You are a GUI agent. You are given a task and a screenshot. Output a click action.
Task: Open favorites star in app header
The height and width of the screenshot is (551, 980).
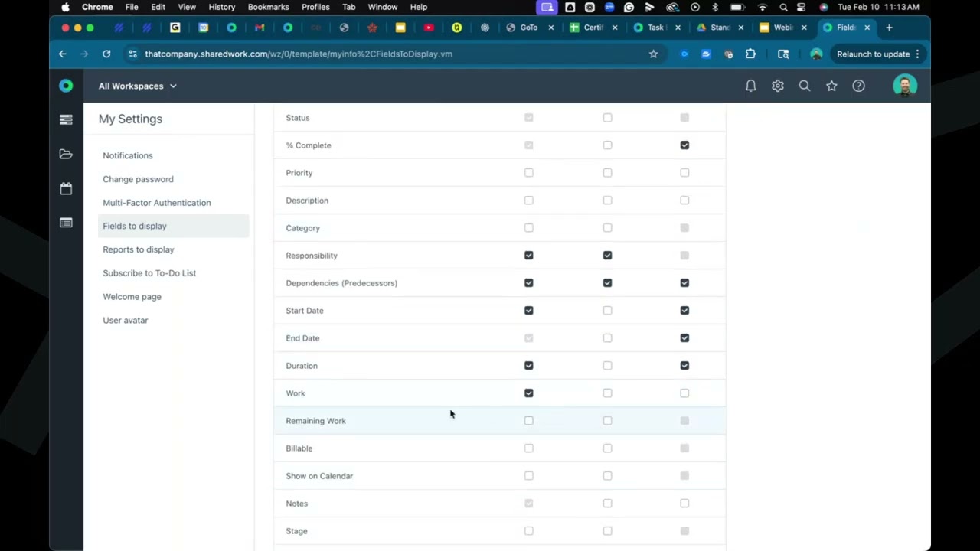tap(831, 86)
